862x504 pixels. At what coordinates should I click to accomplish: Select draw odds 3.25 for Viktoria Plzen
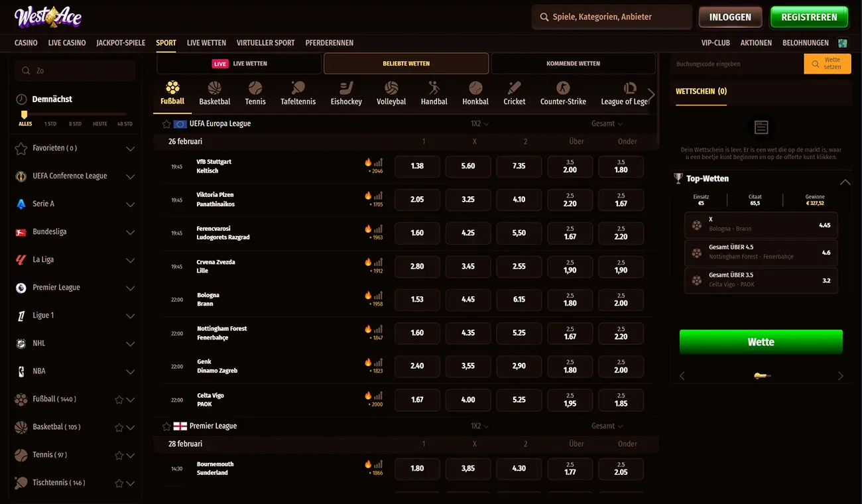pos(468,200)
